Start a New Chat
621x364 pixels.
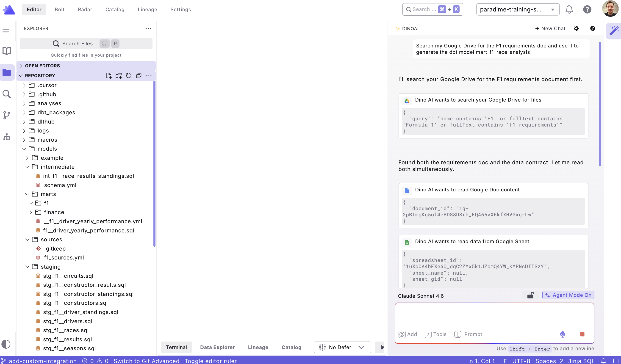550,29
